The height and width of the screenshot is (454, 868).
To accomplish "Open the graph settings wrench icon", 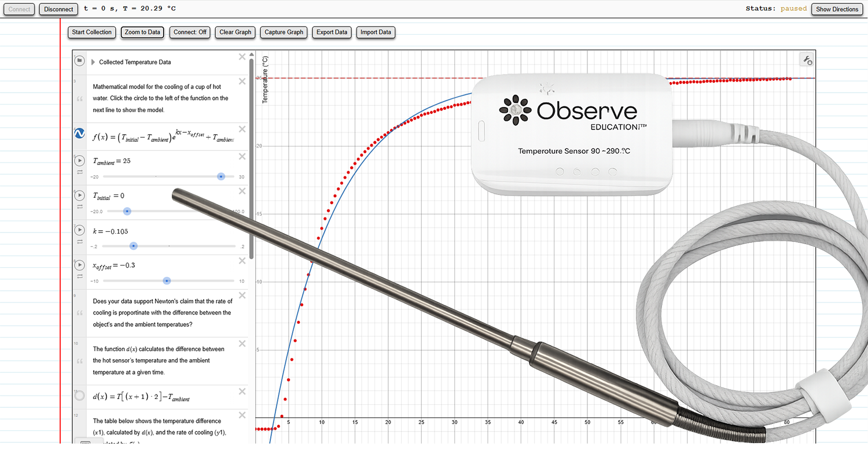I will [807, 60].
